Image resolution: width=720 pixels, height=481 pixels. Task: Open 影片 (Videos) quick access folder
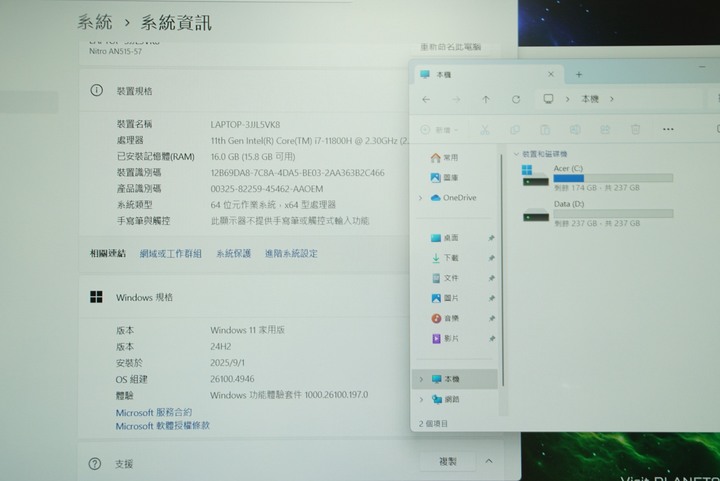(x=445, y=339)
